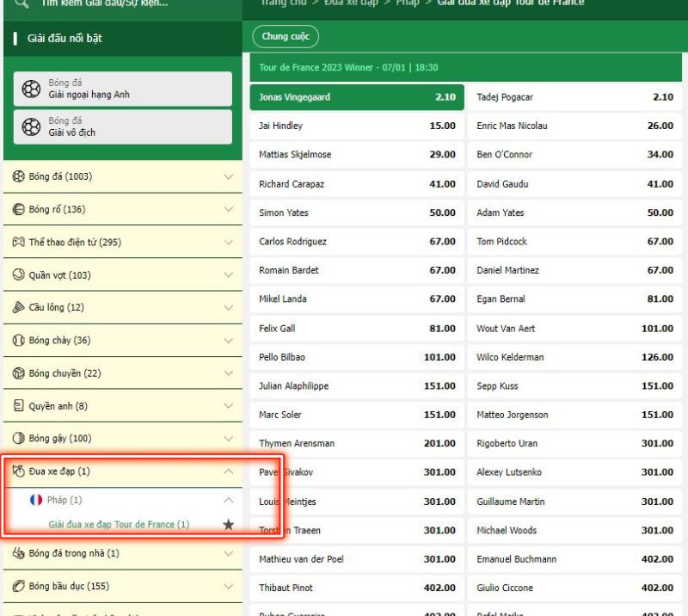
Task: Click the Bóng đá (1003) soccer ball icon
Action: [18, 176]
